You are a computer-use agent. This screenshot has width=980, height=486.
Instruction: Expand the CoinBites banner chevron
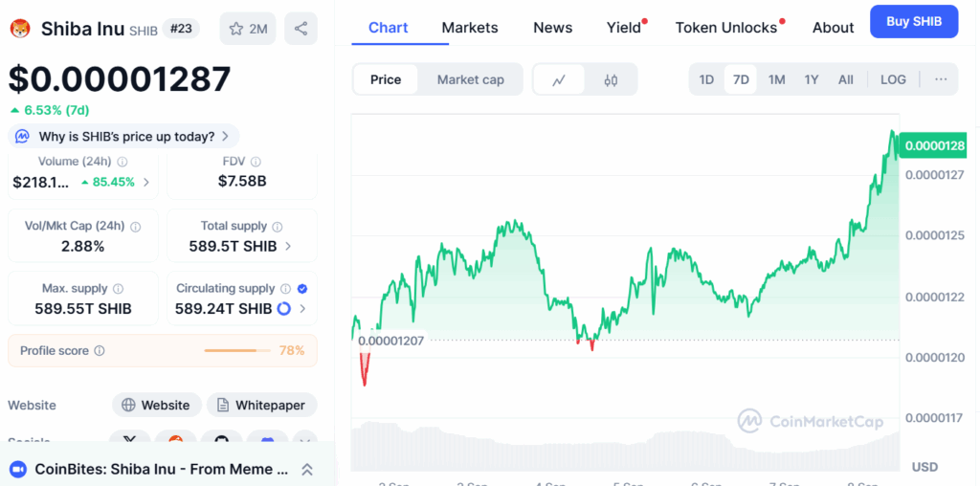coord(307,469)
